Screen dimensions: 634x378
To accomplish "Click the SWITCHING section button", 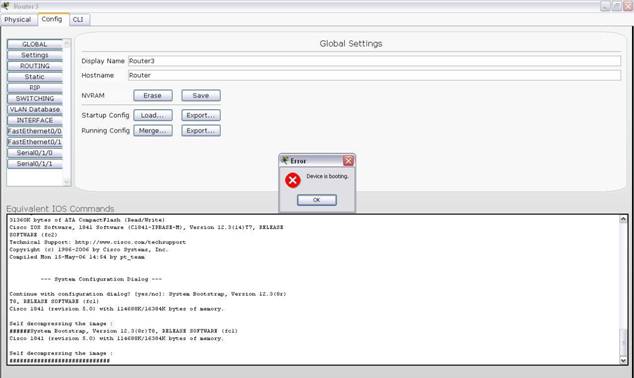I will [x=35, y=99].
